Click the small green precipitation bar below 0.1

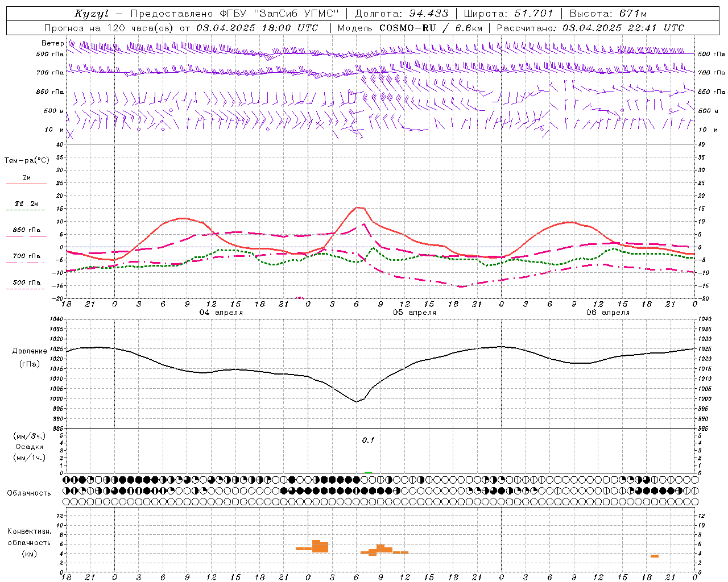coord(368,472)
